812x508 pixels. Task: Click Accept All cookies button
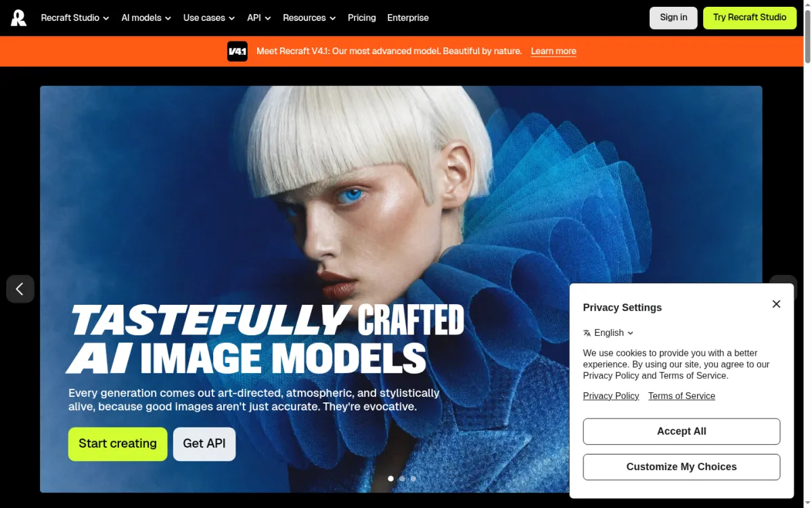click(x=681, y=431)
